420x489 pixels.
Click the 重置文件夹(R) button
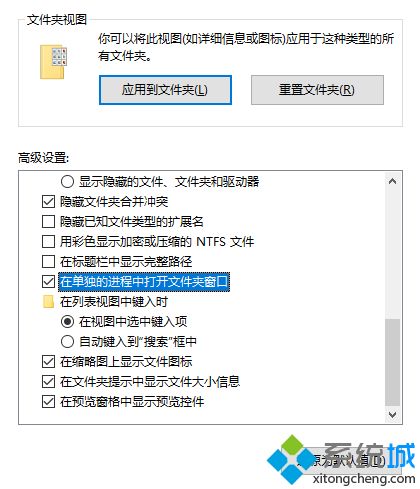(x=317, y=90)
